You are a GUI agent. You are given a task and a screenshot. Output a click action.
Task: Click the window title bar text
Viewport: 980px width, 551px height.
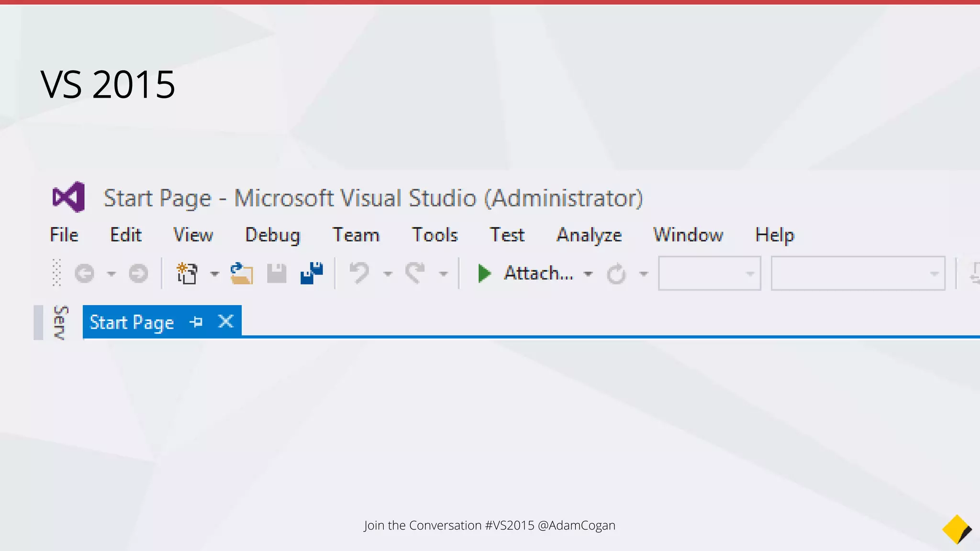(x=373, y=198)
